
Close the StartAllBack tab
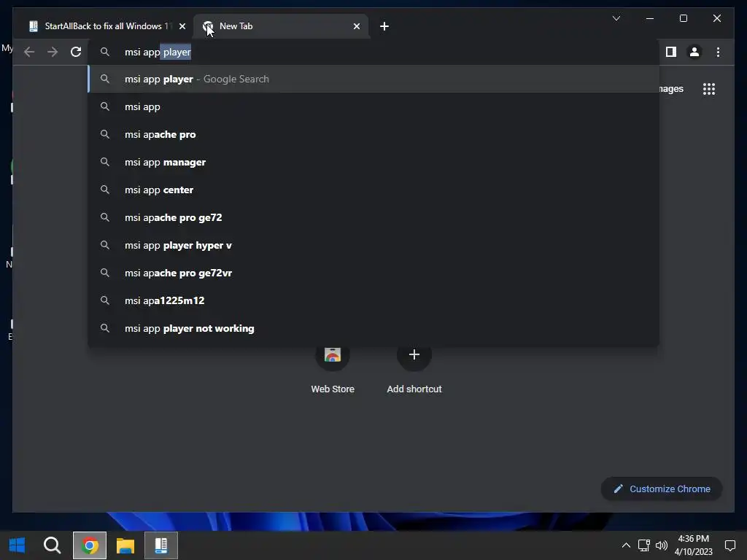pyautogui.click(x=182, y=26)
